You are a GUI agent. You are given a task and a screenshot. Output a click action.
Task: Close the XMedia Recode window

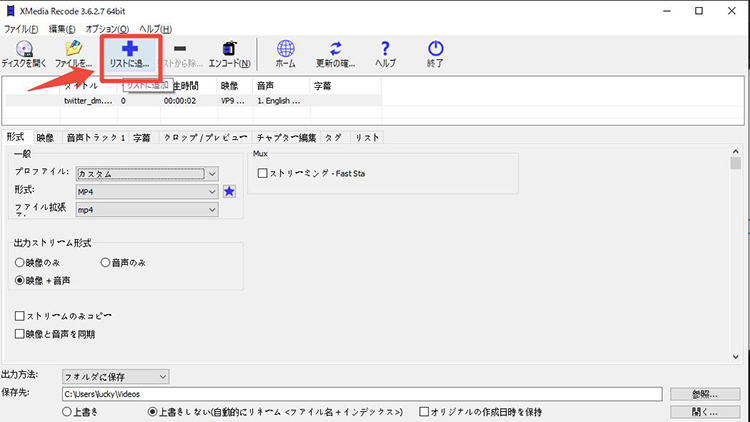pyautogui.click(x=731, y=11)
